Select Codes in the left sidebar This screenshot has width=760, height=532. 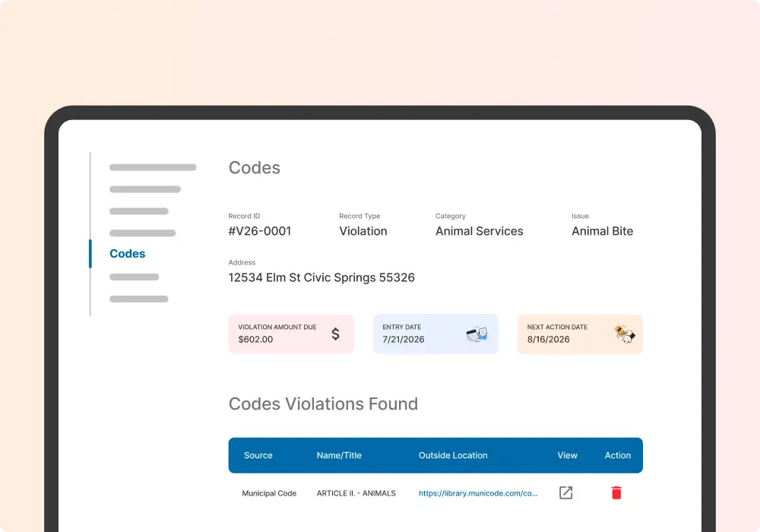[128, 254]
